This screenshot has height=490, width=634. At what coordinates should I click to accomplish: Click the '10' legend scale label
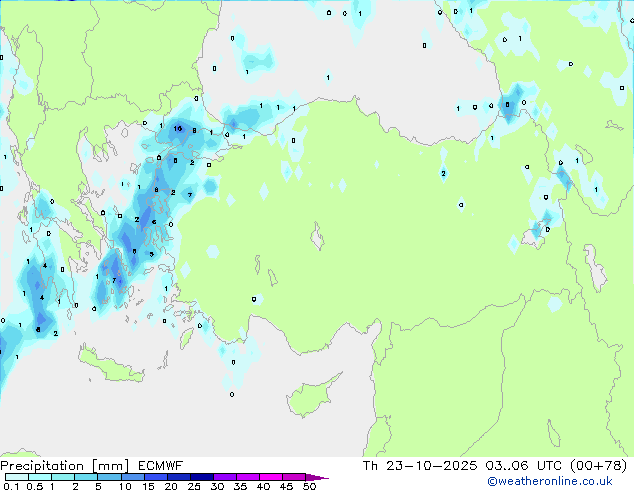[x=125, y=486]
